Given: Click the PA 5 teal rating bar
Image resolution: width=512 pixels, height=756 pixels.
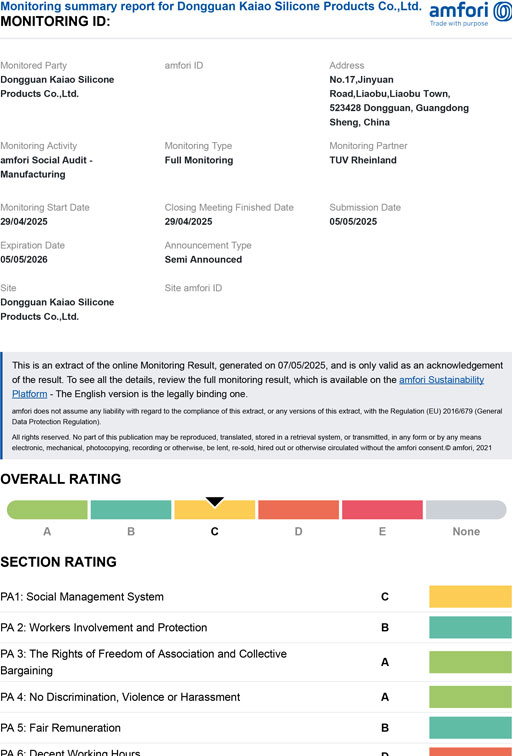Looking at the screenshot, I should [x=471, y=728].
